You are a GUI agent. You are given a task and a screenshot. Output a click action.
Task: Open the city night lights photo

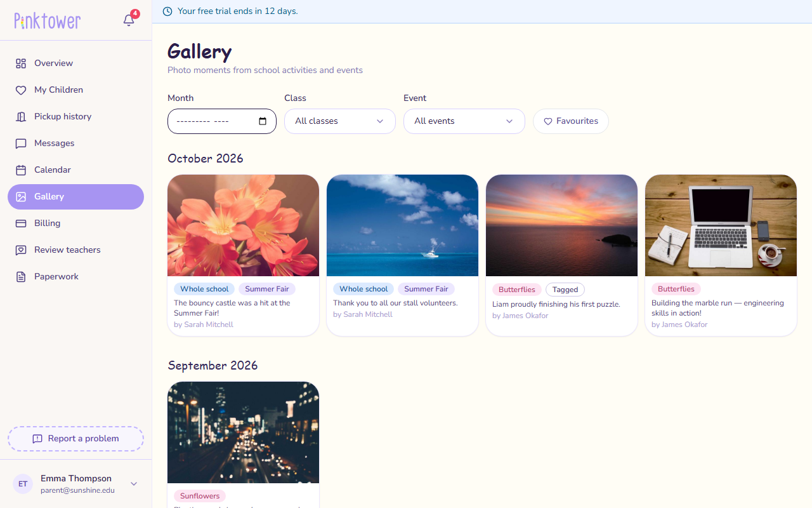[244, 432]
